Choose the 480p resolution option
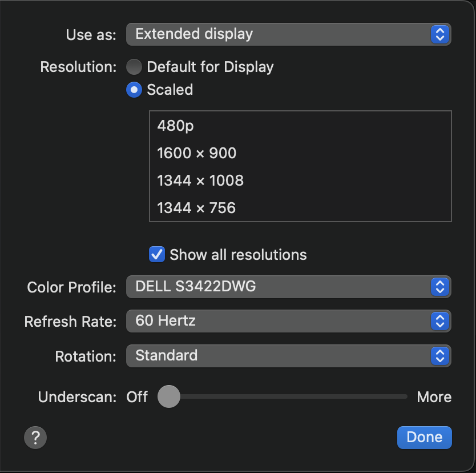The width and height of the screenshot is (476, 473). click(176, 126)
